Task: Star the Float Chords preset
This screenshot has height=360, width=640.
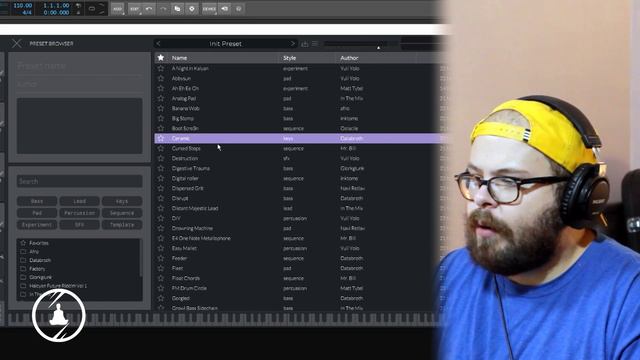Action: tap(161, 278)
